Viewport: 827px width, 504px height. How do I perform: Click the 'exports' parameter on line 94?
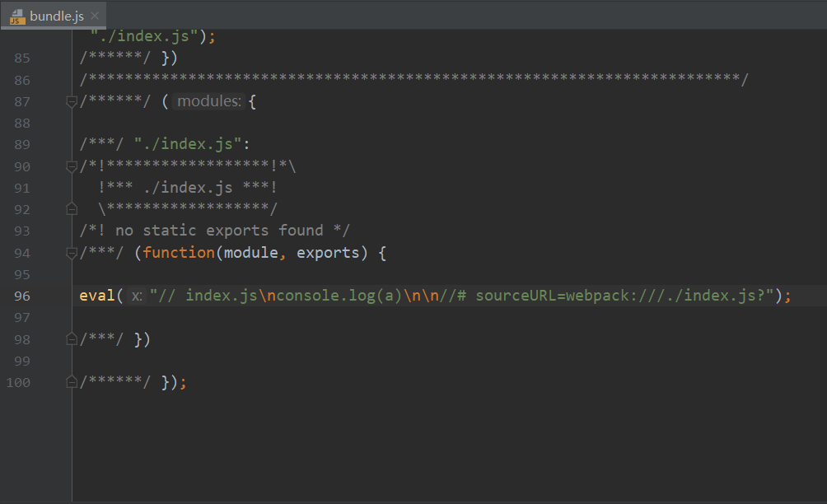coord(328,253)
